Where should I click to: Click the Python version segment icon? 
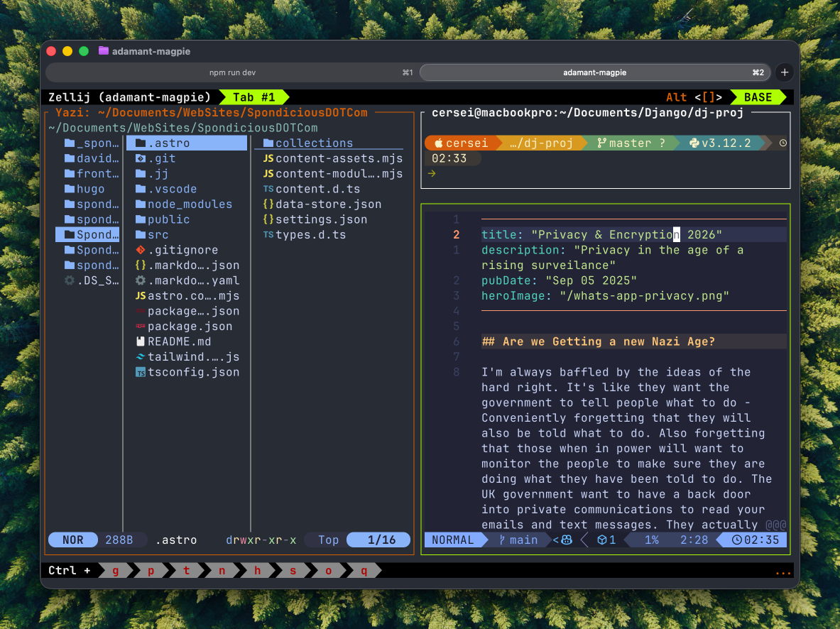[x=694, y=143]
